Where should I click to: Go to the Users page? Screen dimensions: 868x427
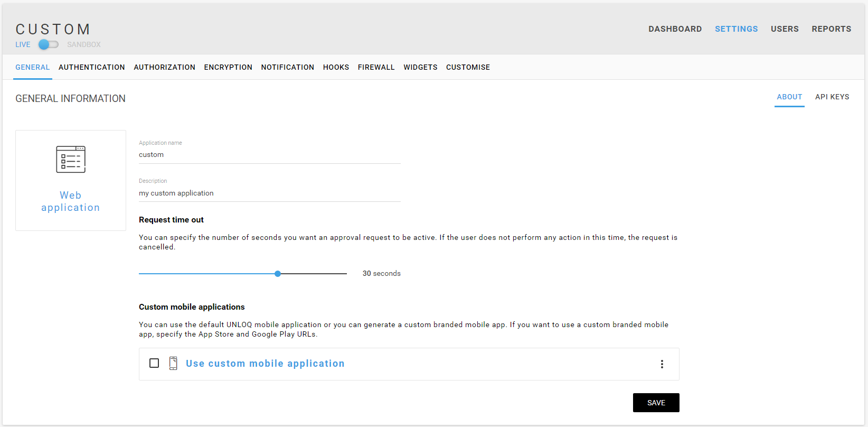click(785, 29)
